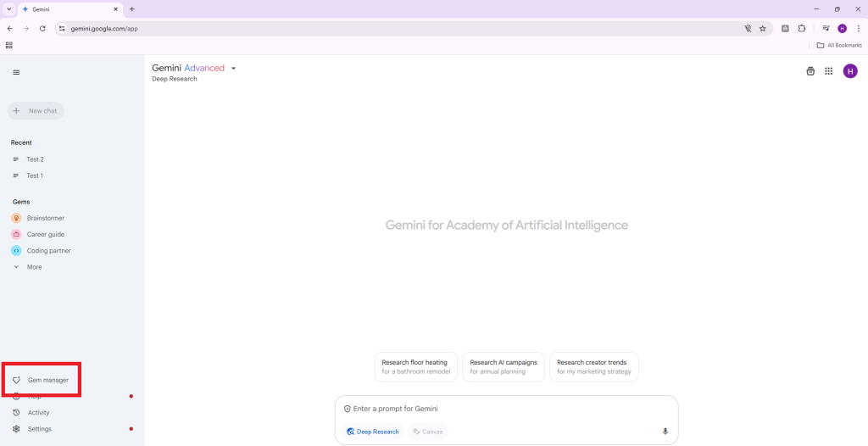Toggle the Canvas chip

(428, 432)
